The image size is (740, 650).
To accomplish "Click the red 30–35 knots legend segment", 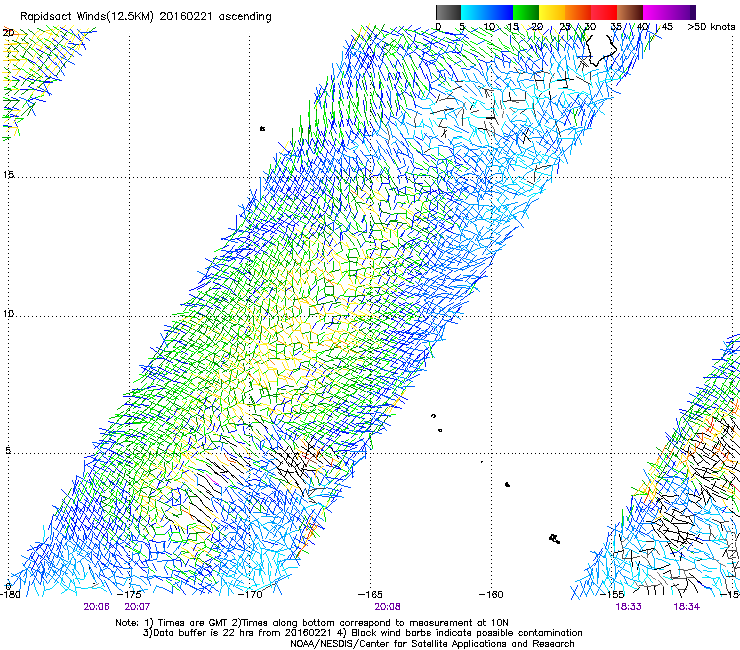I will (604, 12).
